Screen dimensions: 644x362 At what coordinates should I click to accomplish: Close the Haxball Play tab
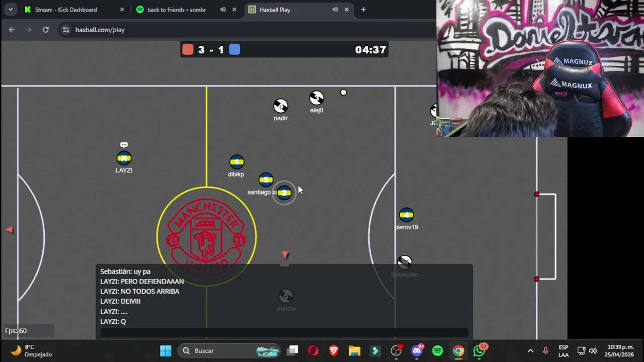click(x=346, y=10)
